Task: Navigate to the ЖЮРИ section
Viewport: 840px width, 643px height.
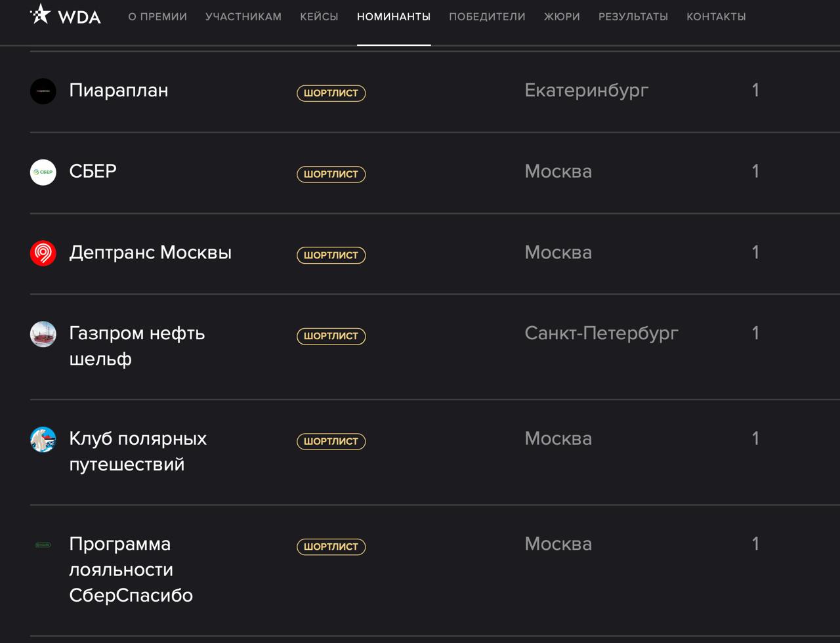Action: click(x=562, y=17)
